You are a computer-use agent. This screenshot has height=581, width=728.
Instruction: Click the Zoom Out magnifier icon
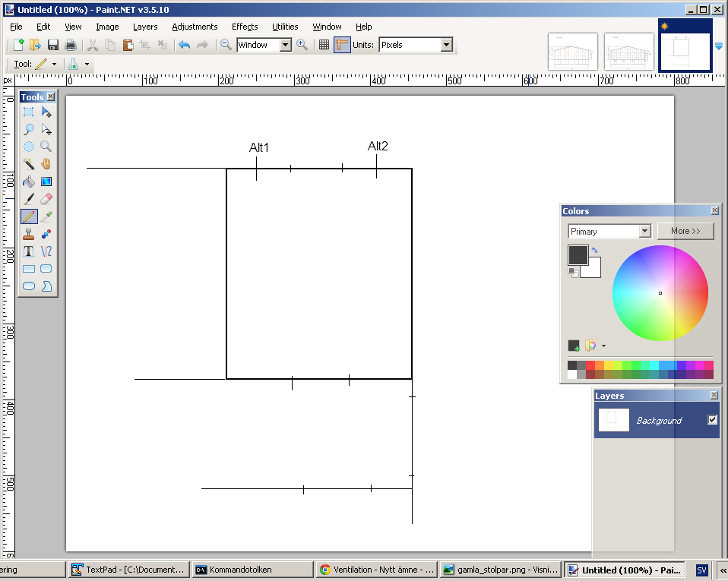pyautogui.click(x=226, y=45)
